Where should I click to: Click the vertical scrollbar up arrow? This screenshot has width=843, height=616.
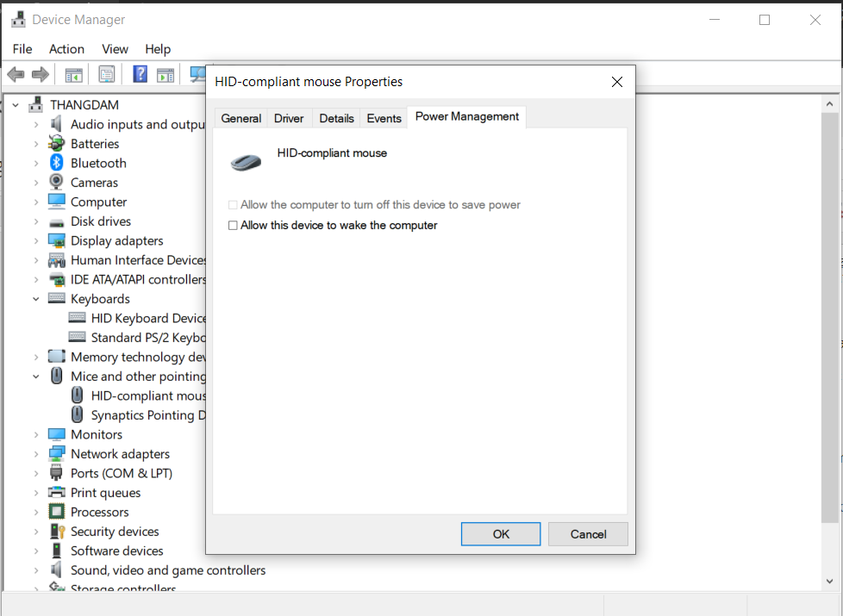tap(829, 103)
